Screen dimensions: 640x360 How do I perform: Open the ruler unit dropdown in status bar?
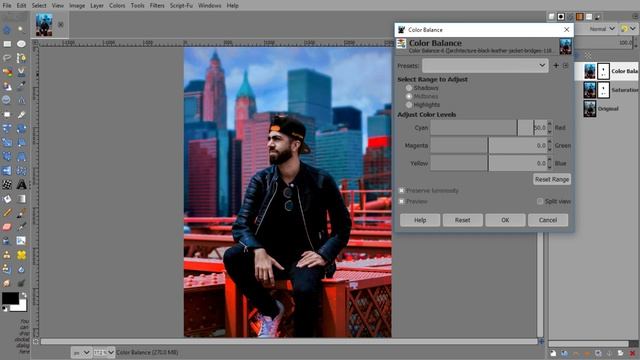[x=81, y=352]
